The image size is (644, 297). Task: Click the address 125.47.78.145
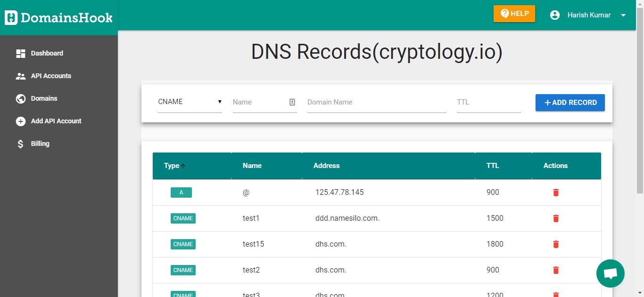pyautogui.click(x=339, y=193)
